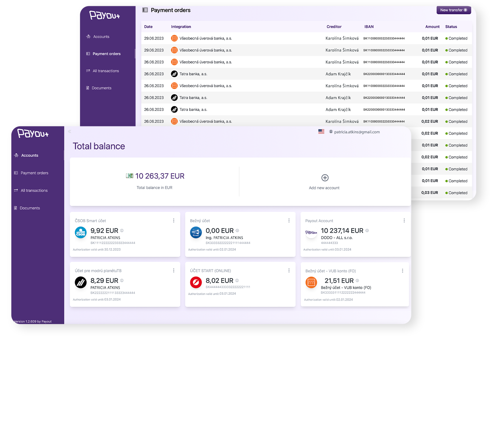This screenshot has height=431, width=504.
Task: Click the New transfer button
Action: (x=454, y=10)
